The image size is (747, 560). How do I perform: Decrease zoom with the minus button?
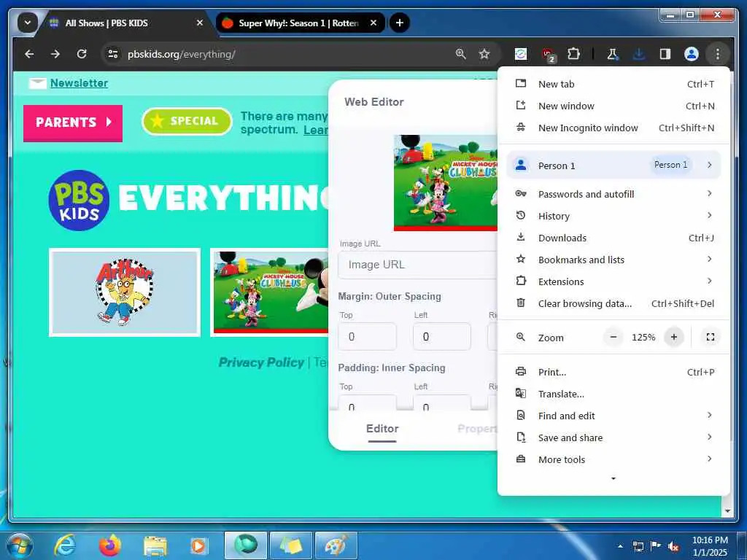pyautogui.click(x=614, y=337)
